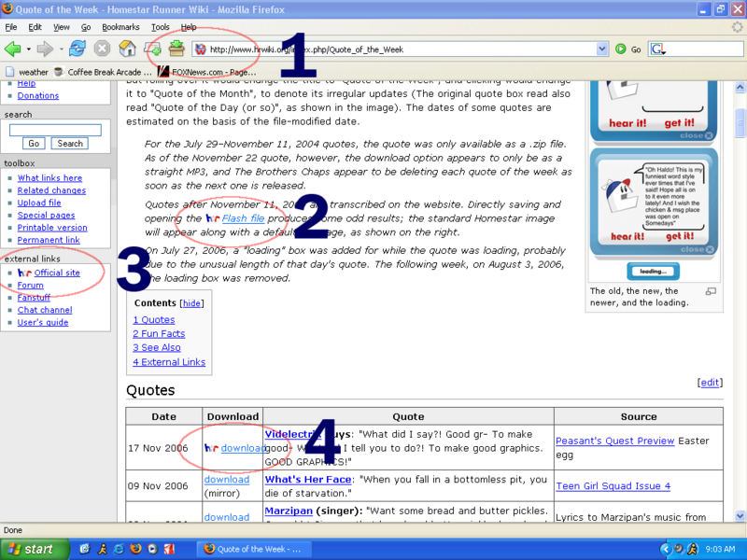The width and height of the screenshot is (747, 560).
Task: Expand the address bar URL dropdown
Action: coord(602,49)
